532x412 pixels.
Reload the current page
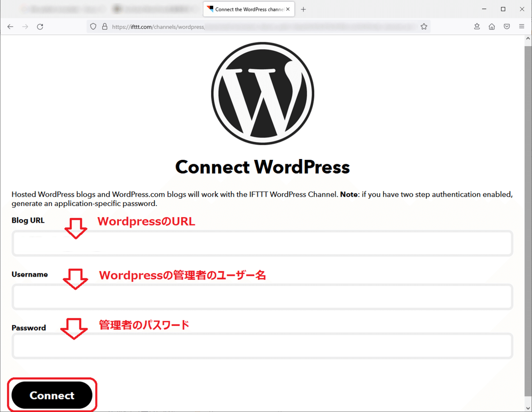click(40, 27)
